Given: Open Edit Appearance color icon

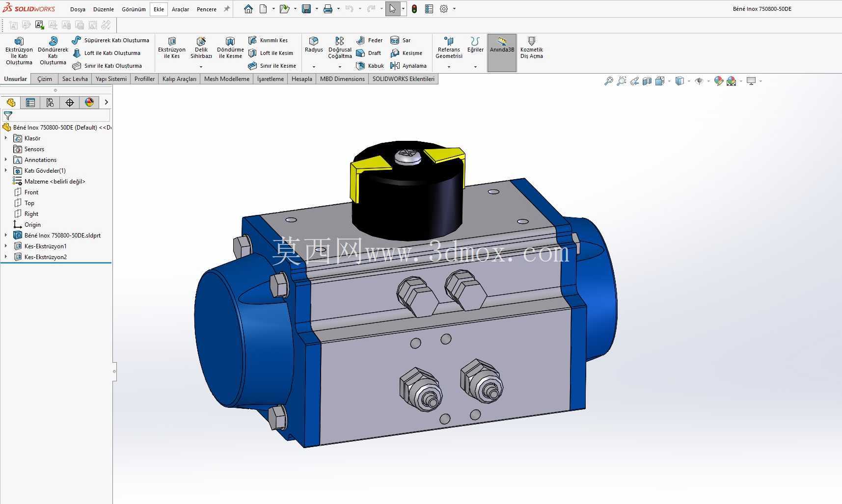Looking at the screenshot, I should tap(718, 81).
